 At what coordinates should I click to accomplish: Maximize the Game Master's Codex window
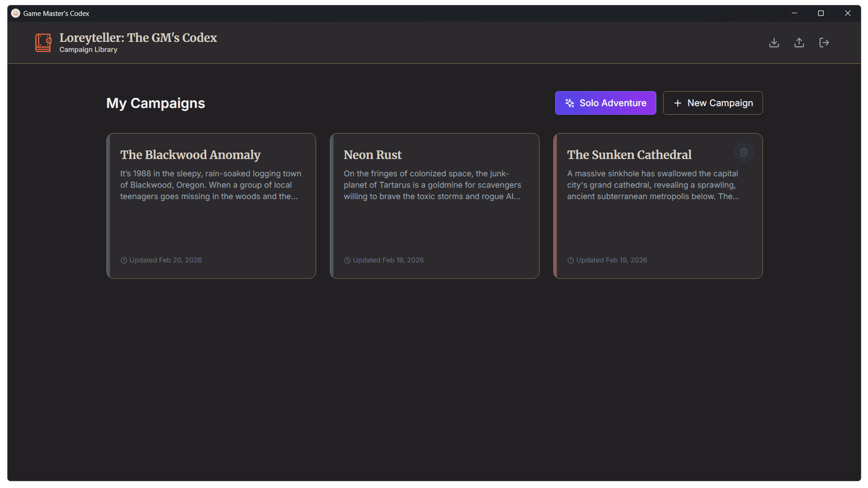coord(821,13)
